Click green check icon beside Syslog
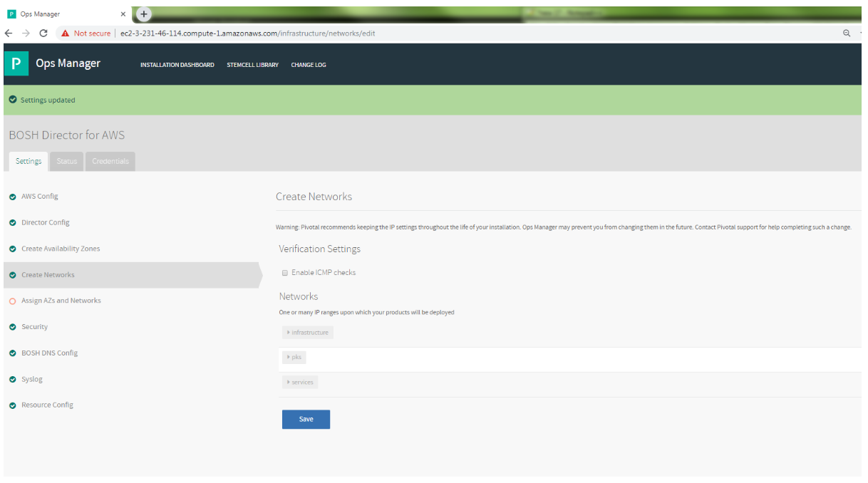 point(13,380)
